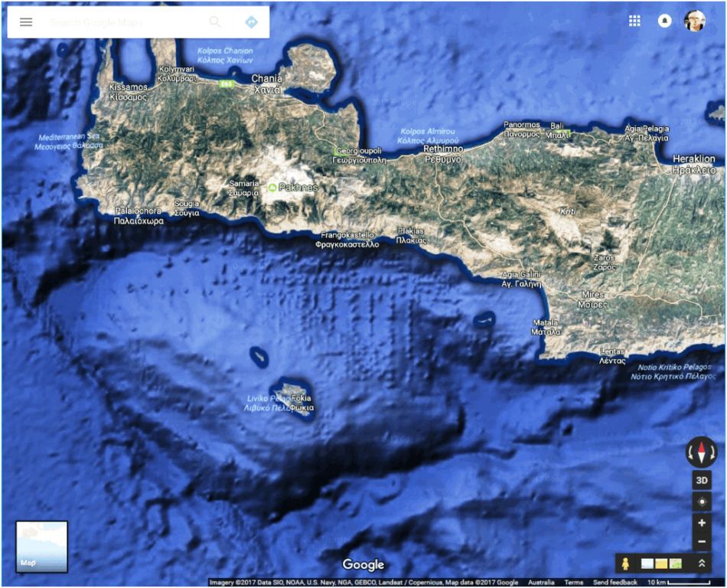
Task: Click the Panormos place label
Action: click(522, 129)
